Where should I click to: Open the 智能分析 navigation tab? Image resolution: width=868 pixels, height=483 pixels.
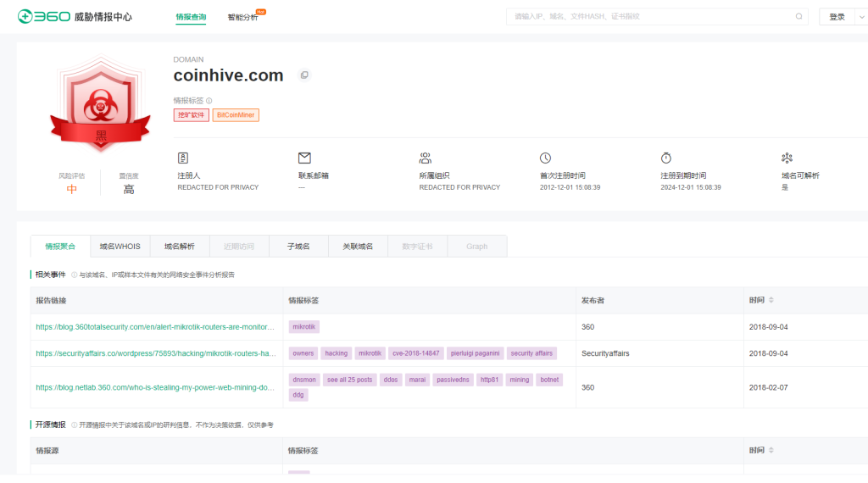(242, 17)
